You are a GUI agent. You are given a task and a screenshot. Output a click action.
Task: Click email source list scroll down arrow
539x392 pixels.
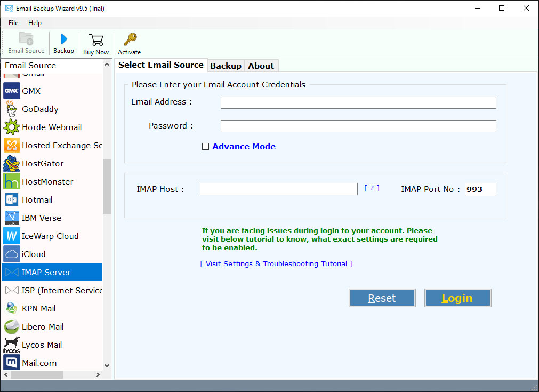coord(107,366)
